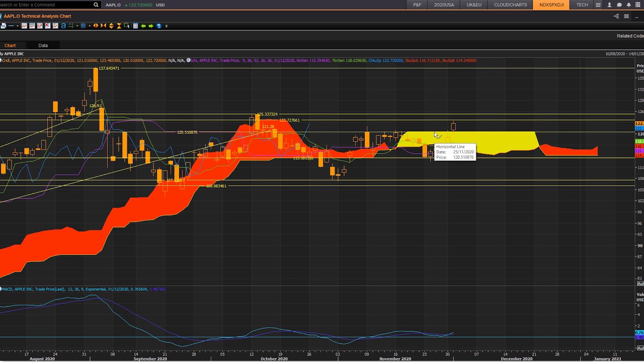Screen dimensions: 644x362
Task: Open the grid options dropdown arrow
Action: coord(90,26)
